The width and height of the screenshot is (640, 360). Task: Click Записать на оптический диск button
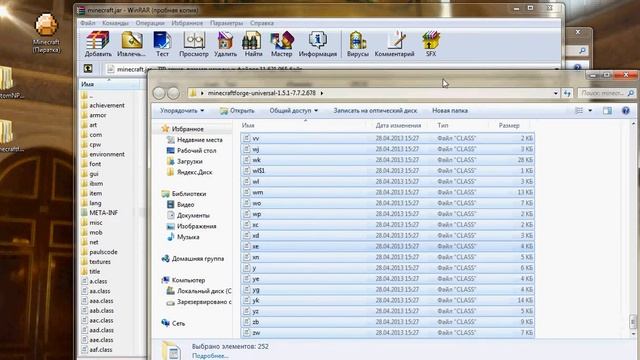(x=375, y=111)
